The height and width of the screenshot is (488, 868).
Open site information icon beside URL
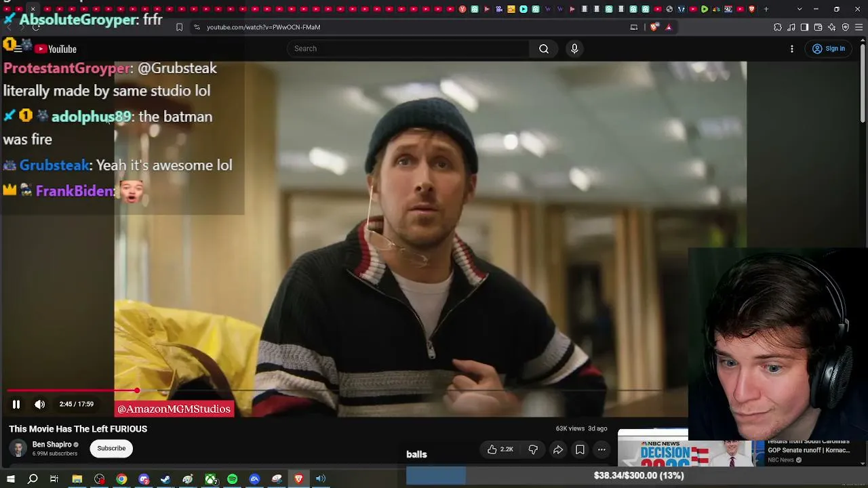coord(197,27)
